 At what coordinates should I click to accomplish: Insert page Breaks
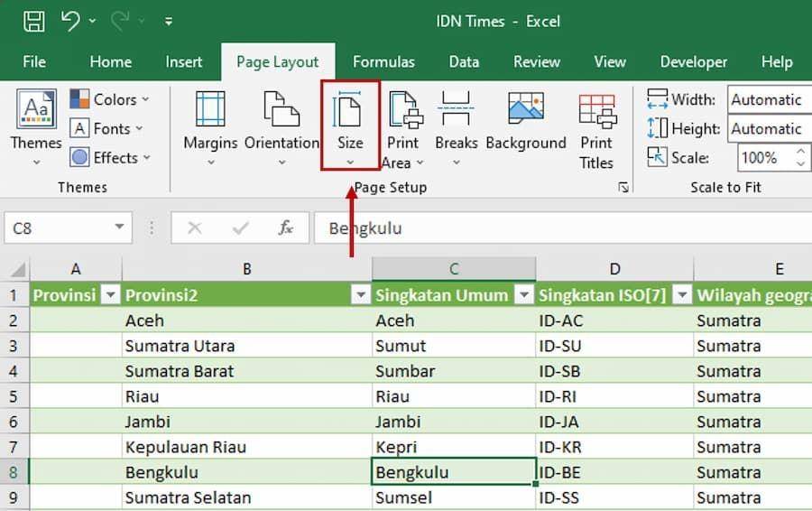(457, 128)
